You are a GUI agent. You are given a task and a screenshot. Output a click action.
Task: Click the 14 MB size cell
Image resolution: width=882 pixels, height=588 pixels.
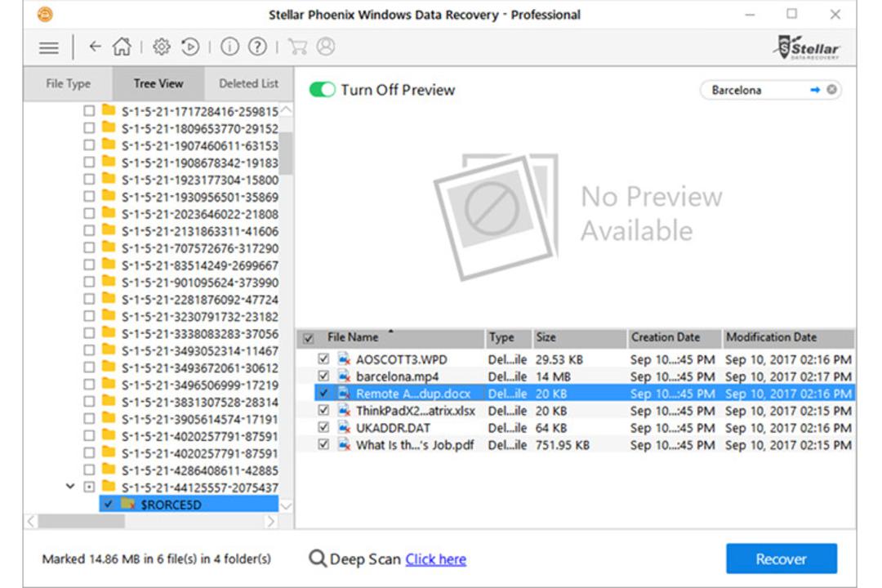(553, 376)
